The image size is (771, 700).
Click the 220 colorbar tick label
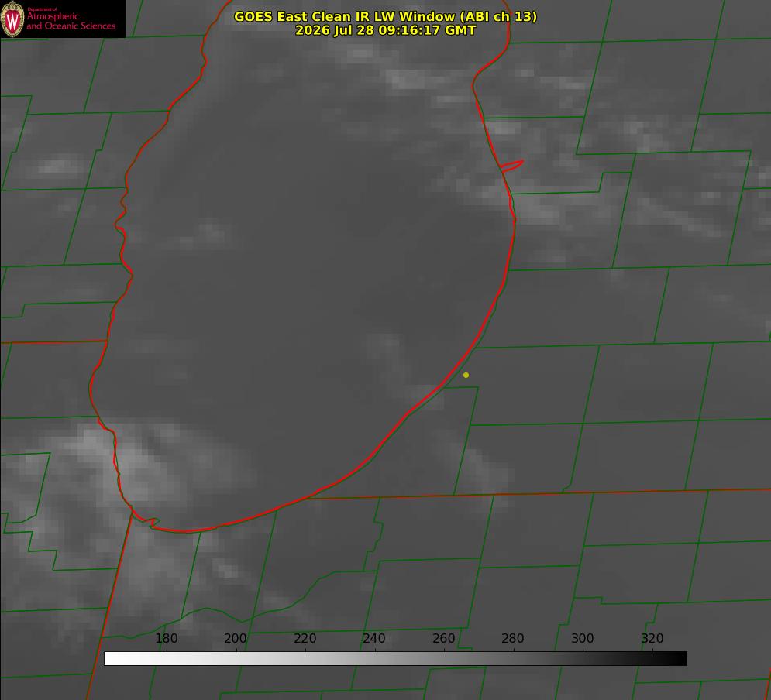[305, 639]
